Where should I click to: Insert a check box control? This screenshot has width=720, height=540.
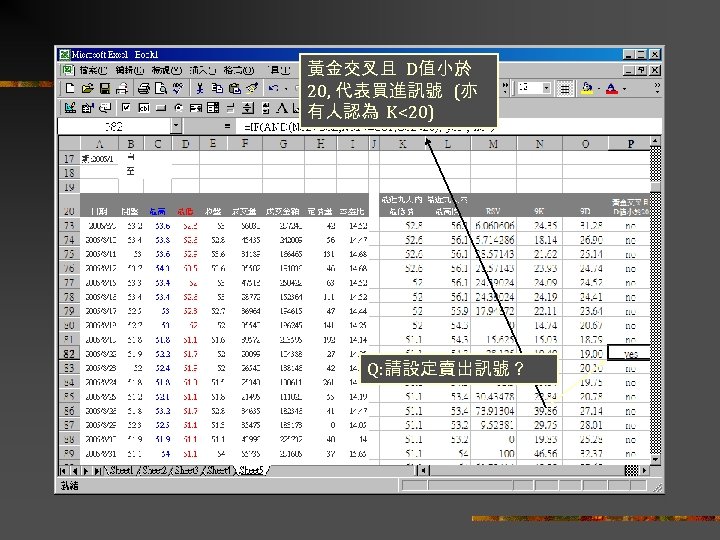pyautogui.click(x=126, y=108)
